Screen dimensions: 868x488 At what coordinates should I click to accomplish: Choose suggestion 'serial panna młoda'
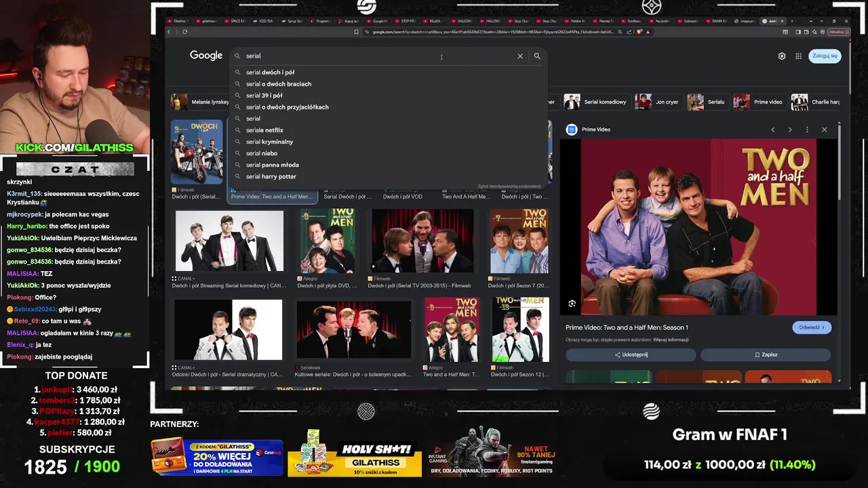point(388,165)
